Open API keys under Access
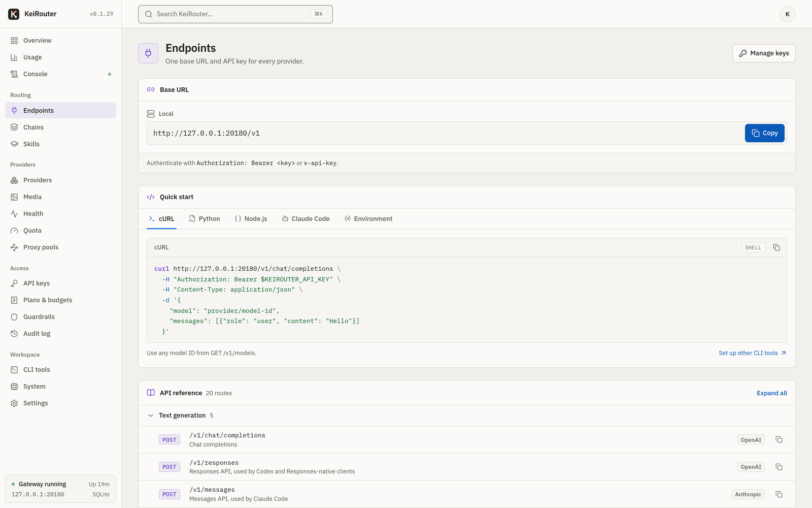 [x=60, y=283]
